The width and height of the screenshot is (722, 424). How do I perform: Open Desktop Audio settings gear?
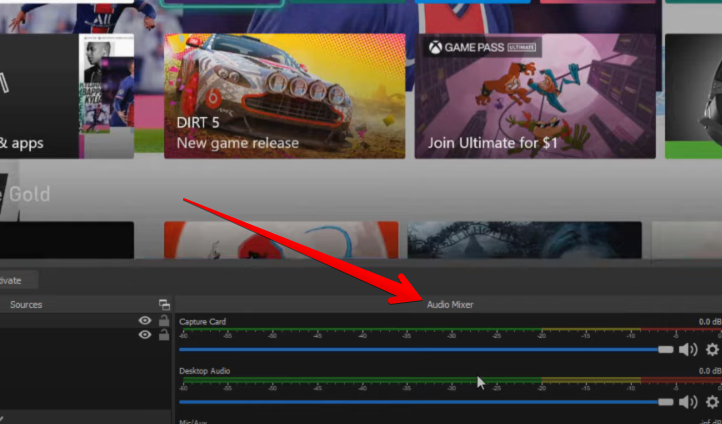(712, 402)
